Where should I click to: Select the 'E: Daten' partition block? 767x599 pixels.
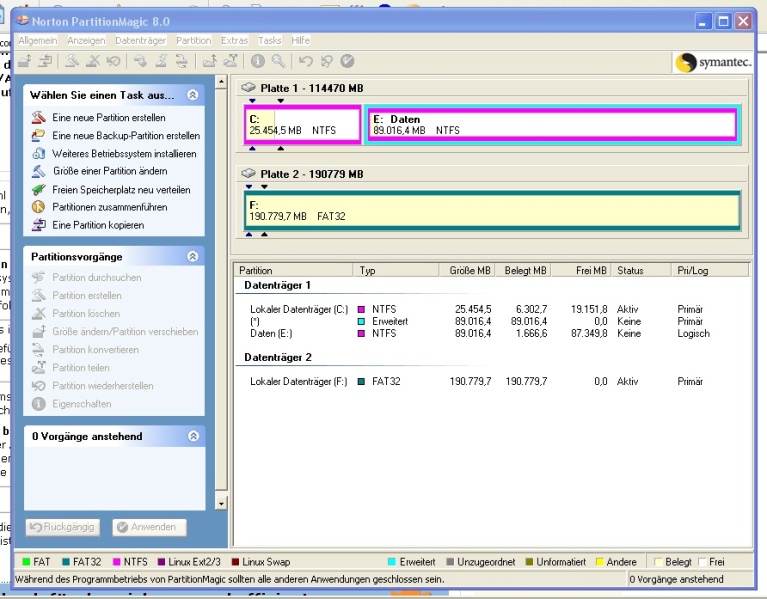[552, 125]
